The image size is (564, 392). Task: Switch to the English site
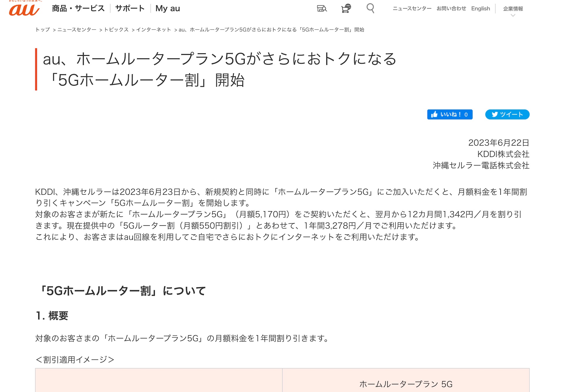click(x=481, y=9)
